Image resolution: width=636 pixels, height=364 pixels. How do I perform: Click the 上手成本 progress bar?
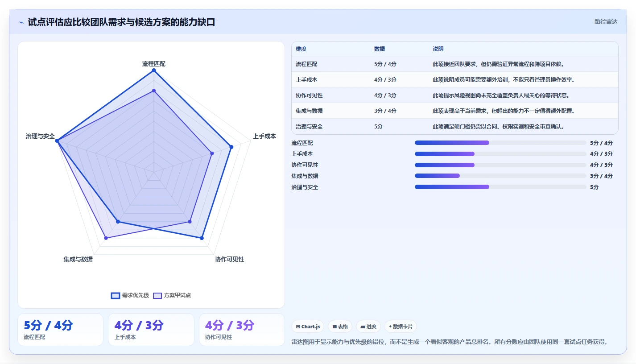point(500,154)
